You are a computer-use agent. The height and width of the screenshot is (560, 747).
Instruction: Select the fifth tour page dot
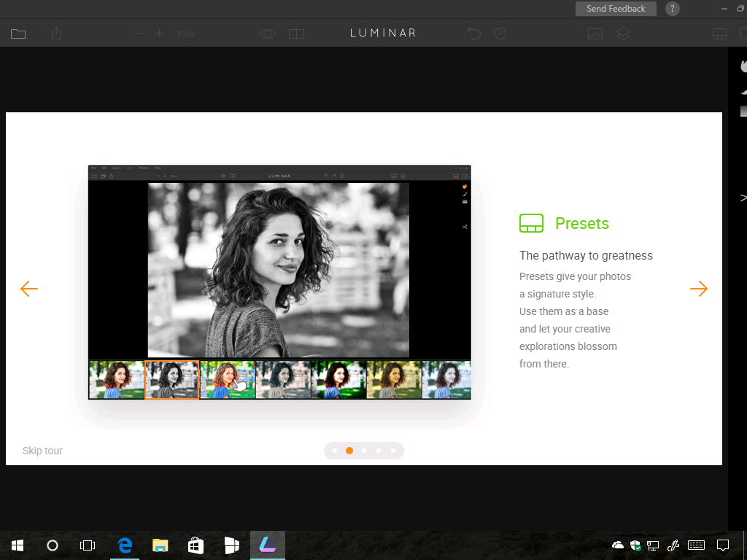[393, 451]
